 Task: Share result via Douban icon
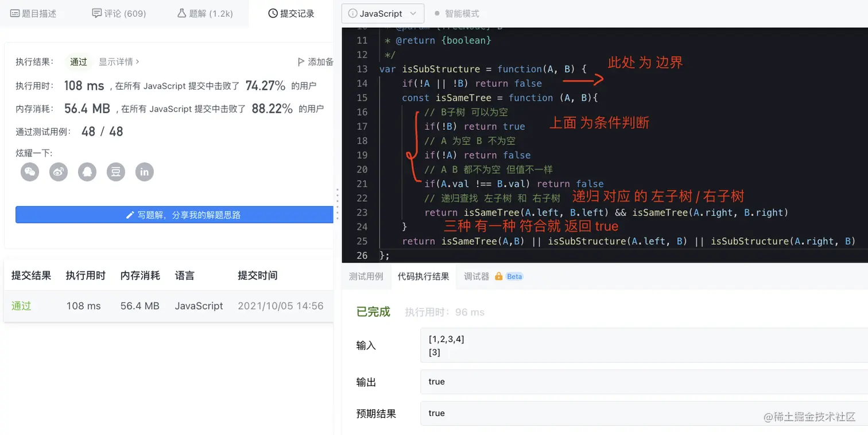coord(116,172)
